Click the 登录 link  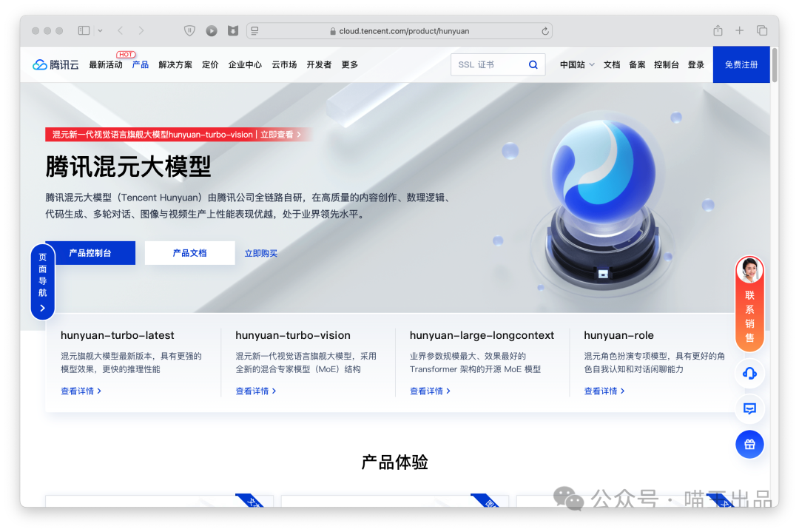pos(695,64)
